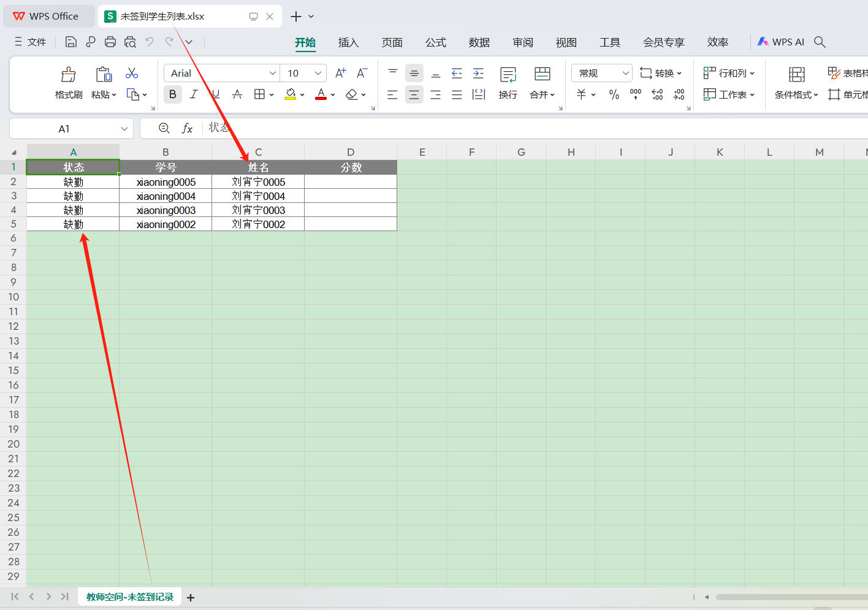Open the 数据 ribbon tab
This screenshot has height=610, width=868.
coord(479,42)
